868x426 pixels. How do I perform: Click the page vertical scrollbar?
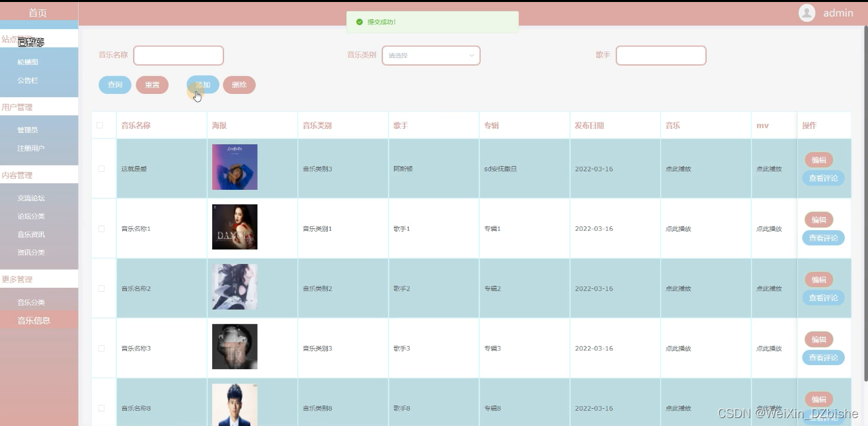pyautogui.click(x=865, y=204)
